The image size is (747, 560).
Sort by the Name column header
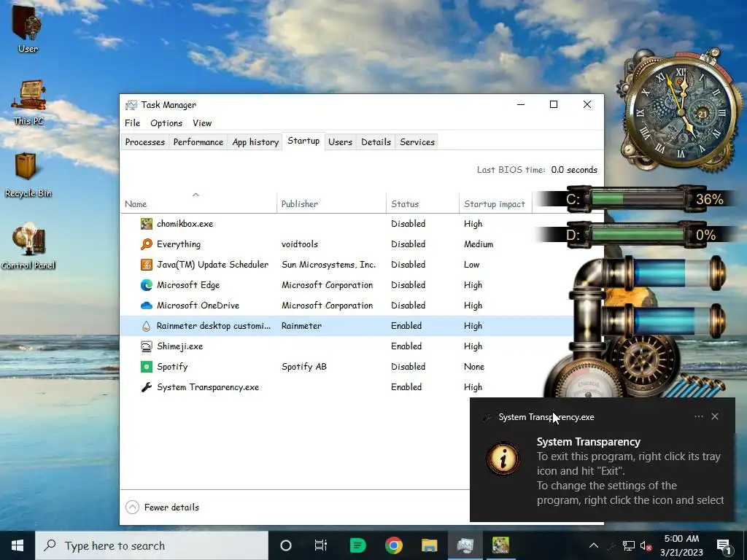pyautogui.click(x=198, y=204)
